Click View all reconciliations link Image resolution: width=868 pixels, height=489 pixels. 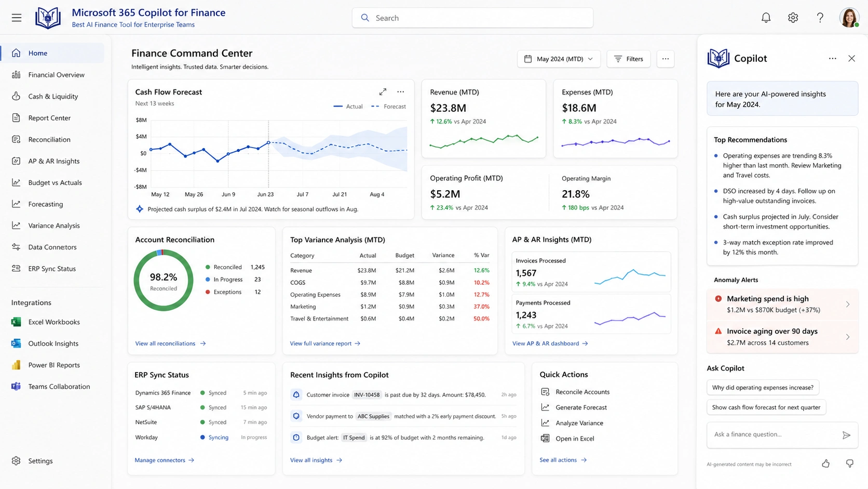pos(170,343)
